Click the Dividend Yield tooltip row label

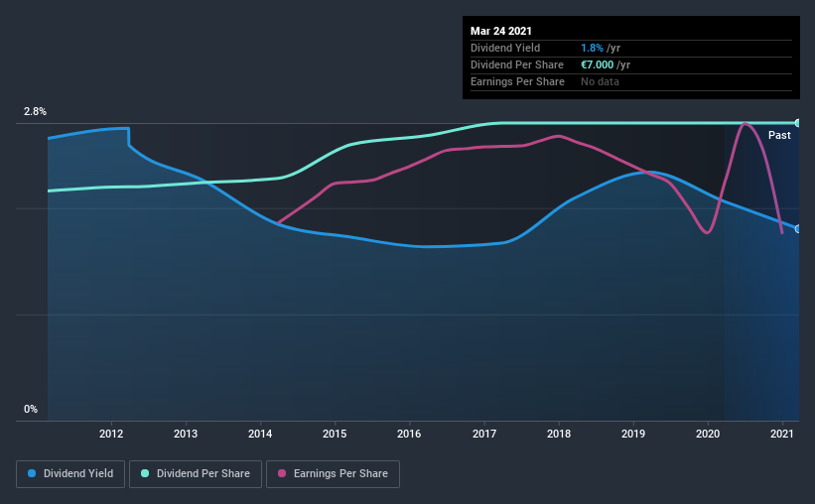pos(505,49)
